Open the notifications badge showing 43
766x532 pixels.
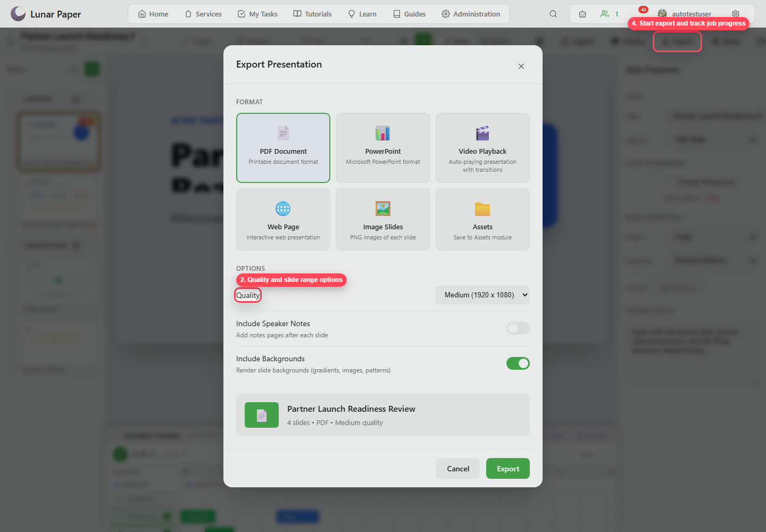point(643,10)
